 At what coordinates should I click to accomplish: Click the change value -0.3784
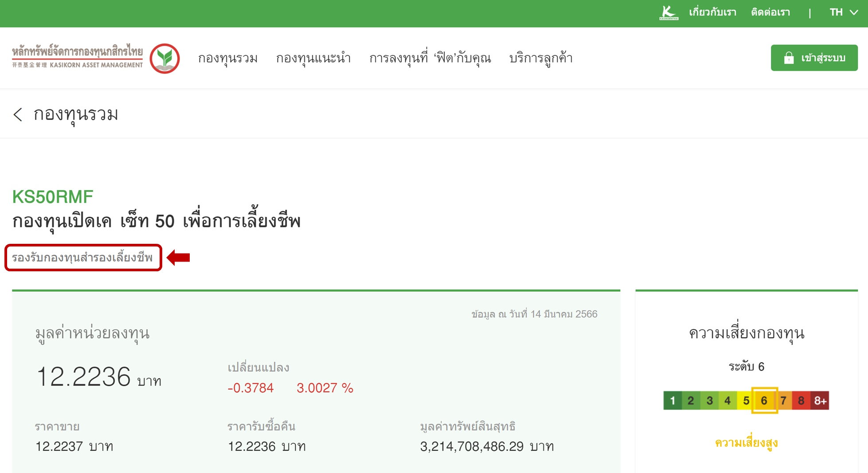click(250, 388)
